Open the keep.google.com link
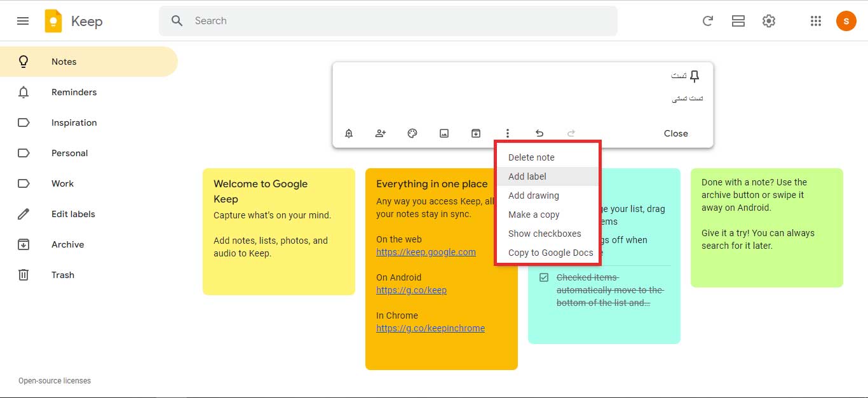868x398 pixels. 426,252
